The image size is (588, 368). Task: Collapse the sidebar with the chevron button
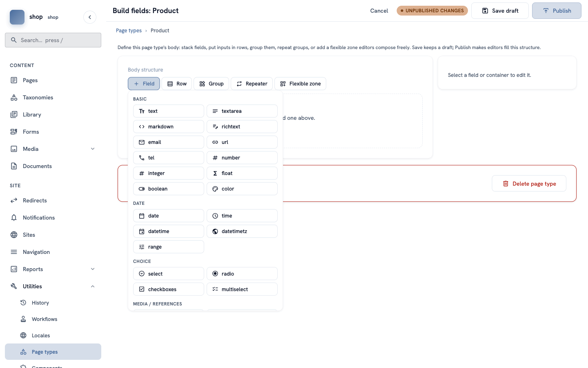point(90,17)
